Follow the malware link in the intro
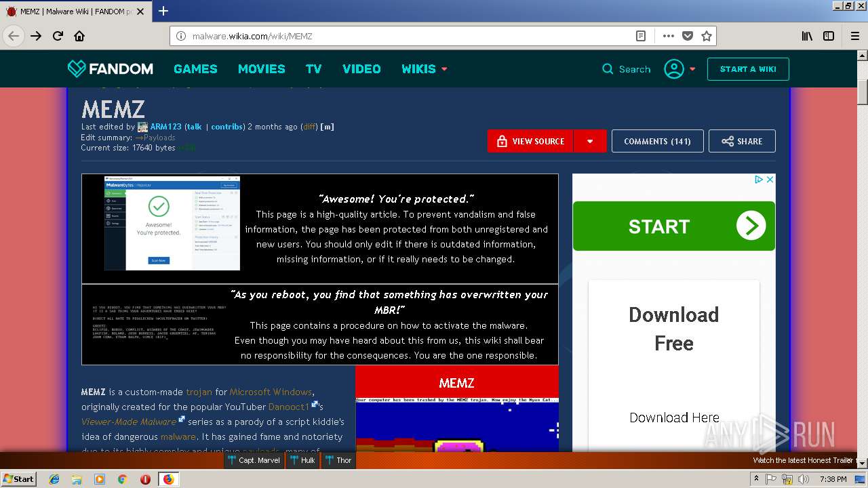868x488 pixels. click(x=178, y=436)
